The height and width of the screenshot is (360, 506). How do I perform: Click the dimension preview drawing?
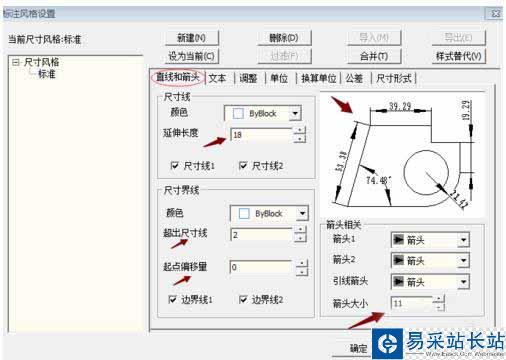[x=403, y=155]
